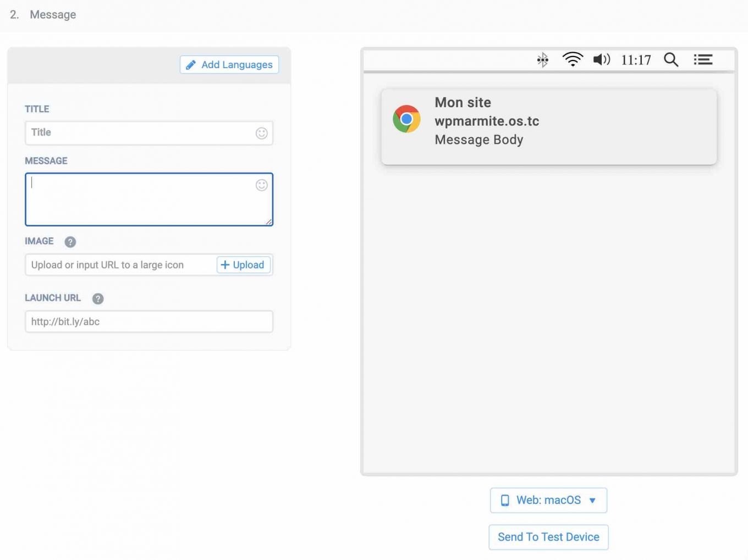The image size is (748, 560).
Task: Click the pencil icon on Add Languages
Action: (191, 64)
